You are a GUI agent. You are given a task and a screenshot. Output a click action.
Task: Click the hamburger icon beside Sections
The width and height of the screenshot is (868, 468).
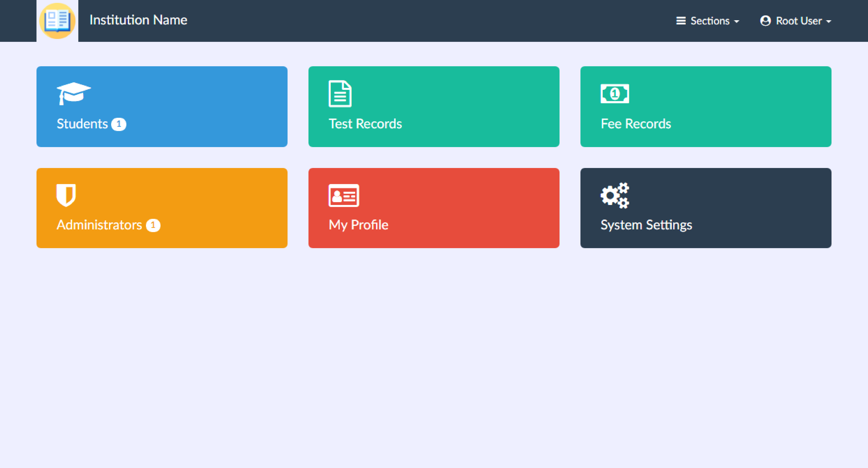(681, 21)
